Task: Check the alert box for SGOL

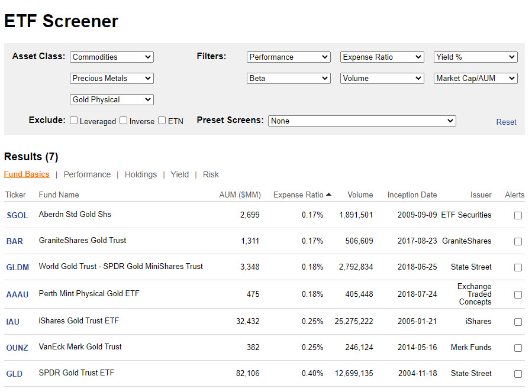Action: point(518,216)
